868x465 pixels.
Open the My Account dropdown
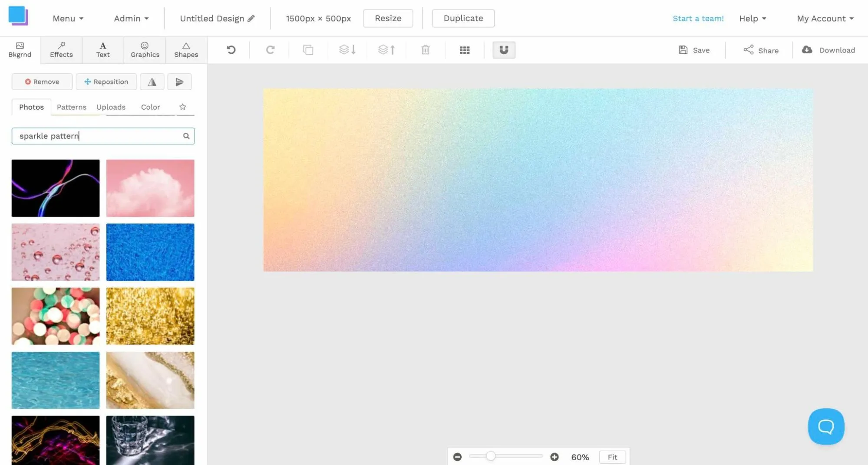pos(825,19)
